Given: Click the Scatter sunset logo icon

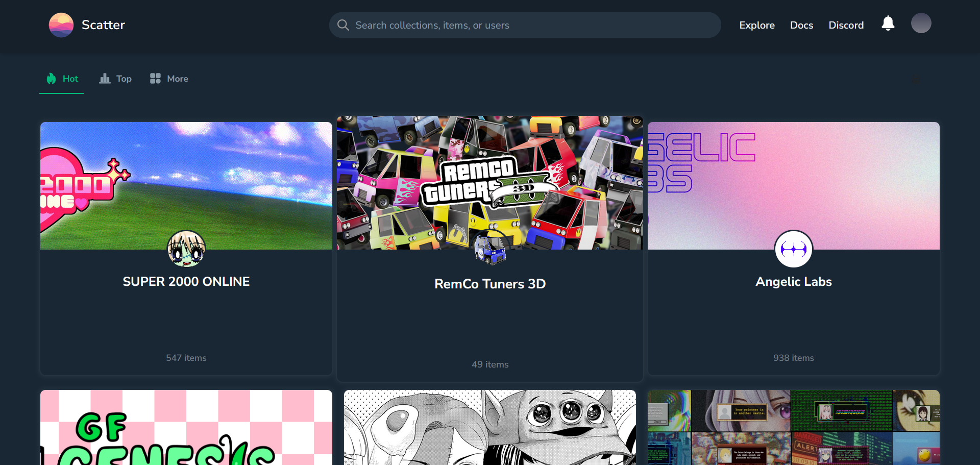Looking at the screenshot, I should pyautogui.click(x=61, y=25).
